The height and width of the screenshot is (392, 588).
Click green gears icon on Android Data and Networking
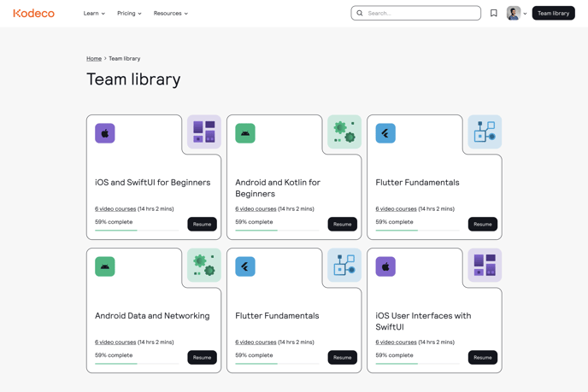coord(204,265)
